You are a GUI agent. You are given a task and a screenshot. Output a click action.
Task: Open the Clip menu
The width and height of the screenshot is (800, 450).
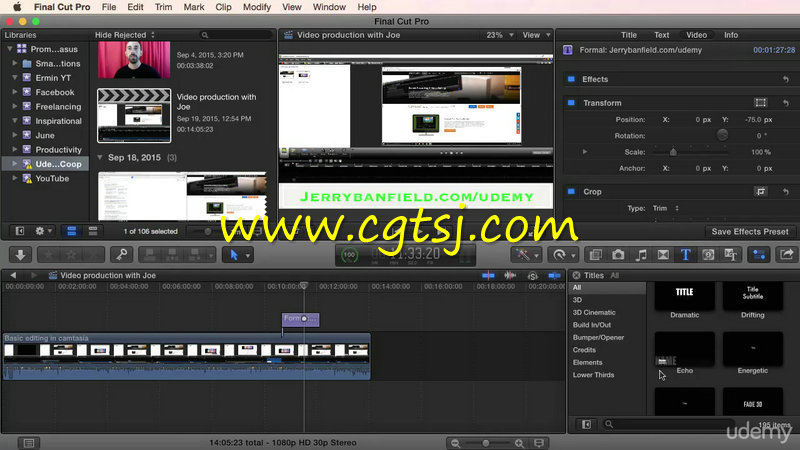223,7
